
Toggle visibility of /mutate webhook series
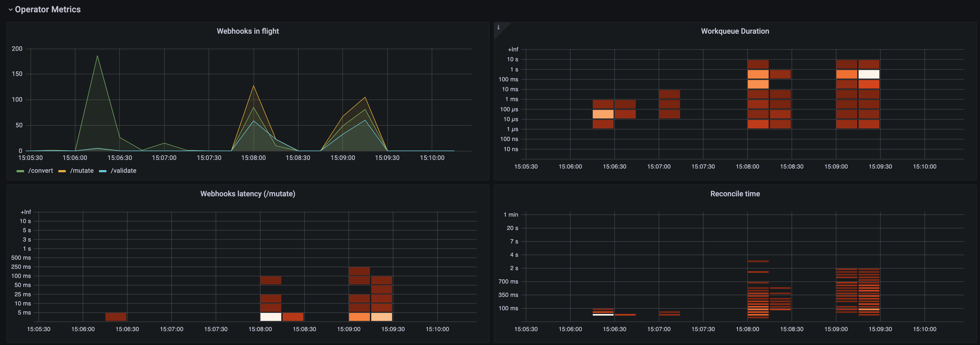[x=84, y=170]
